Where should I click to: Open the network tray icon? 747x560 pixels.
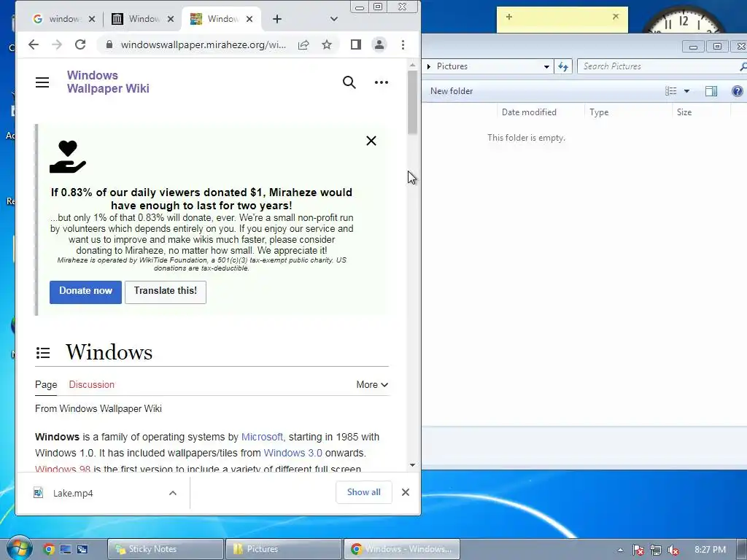point(656,551)
